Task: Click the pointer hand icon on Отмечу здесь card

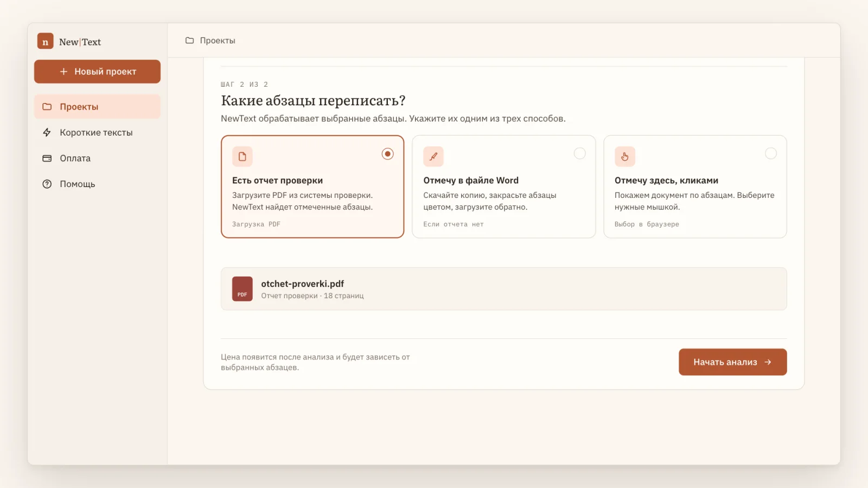Action: click(x=625, y=157)
